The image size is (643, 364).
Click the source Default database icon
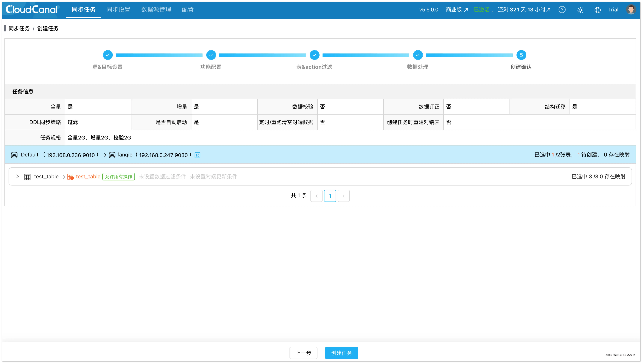14,155
